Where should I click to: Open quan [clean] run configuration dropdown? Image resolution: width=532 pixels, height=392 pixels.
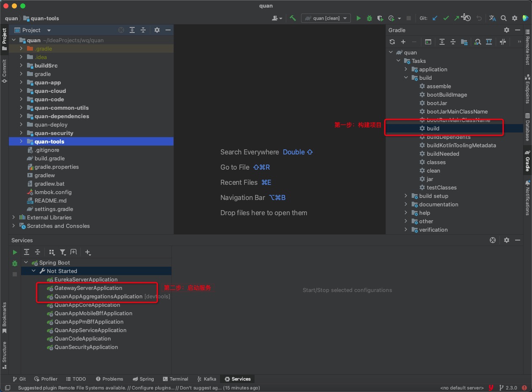326,18
